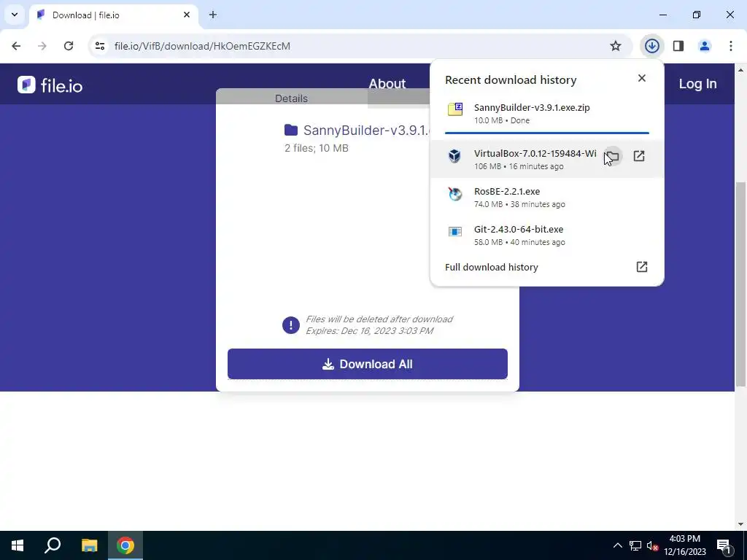This screenshot has width=747, height=560.
Task: Click the file.io logo
Action: 50,85
